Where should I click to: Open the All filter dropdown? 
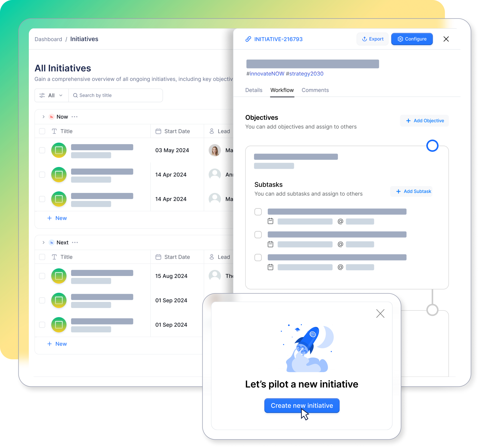(51, 95)
